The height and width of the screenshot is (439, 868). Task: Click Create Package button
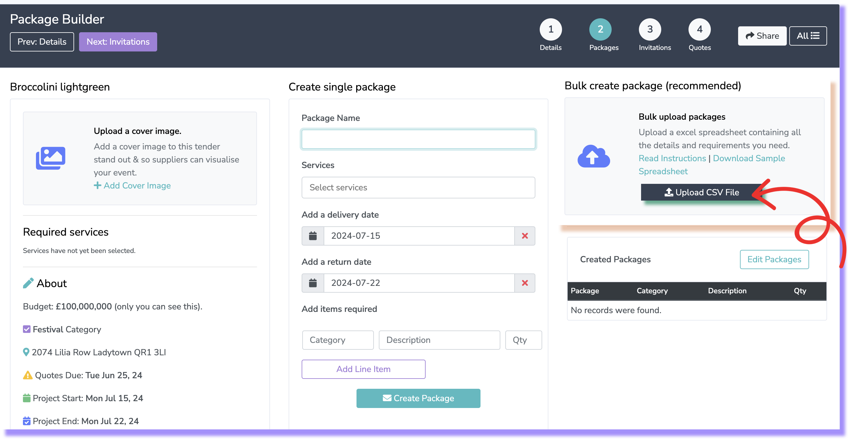tap(418, 398)
